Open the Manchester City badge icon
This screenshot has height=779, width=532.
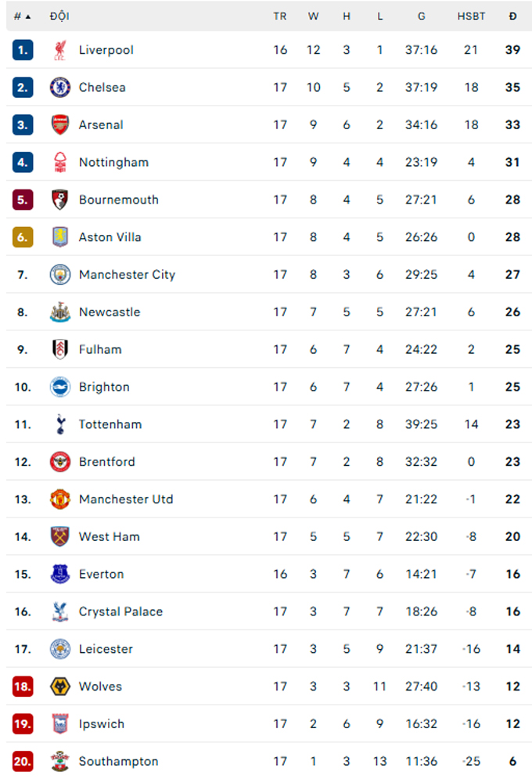point(60,275)
